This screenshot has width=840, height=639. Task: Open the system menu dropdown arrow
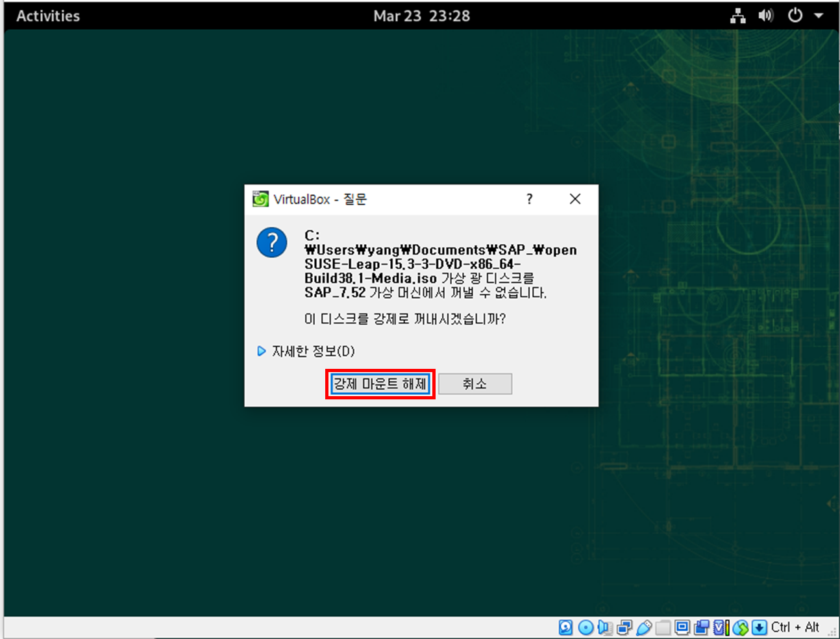[819, 16]
